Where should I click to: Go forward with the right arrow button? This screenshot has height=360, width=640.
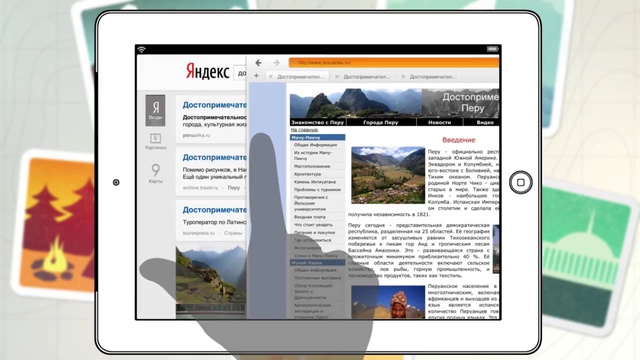click(x=276, y=62)
